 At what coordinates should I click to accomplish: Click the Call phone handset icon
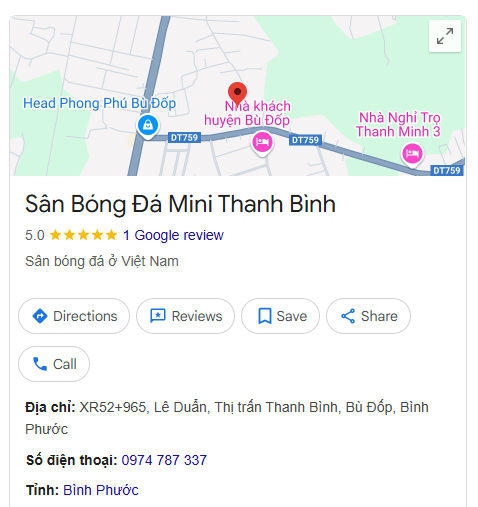(40, 364)
